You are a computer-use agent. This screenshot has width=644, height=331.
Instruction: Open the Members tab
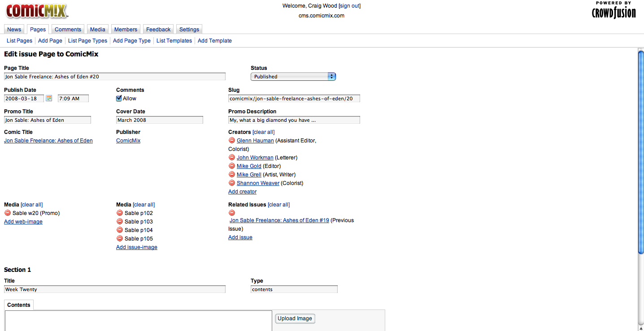point(126,30)
